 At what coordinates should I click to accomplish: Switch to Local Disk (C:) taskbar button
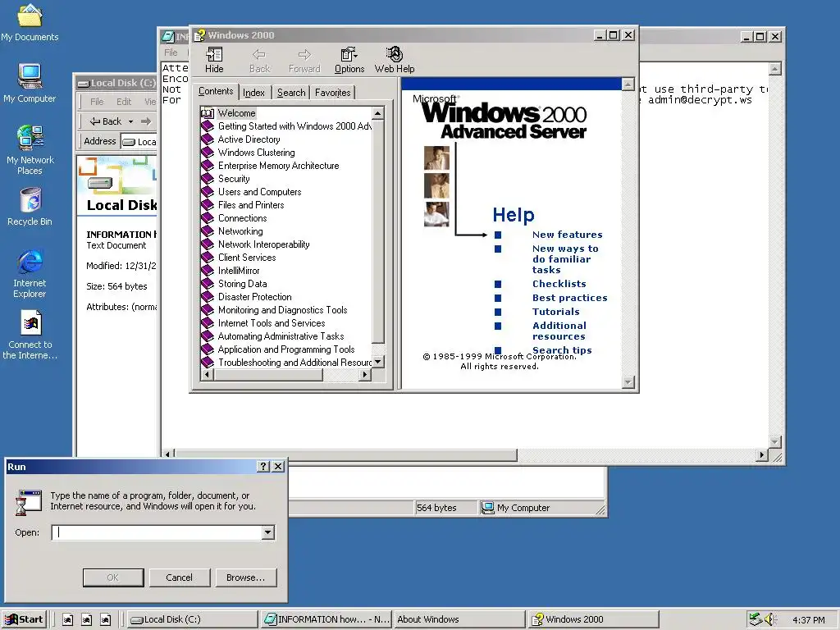(192, 619)
